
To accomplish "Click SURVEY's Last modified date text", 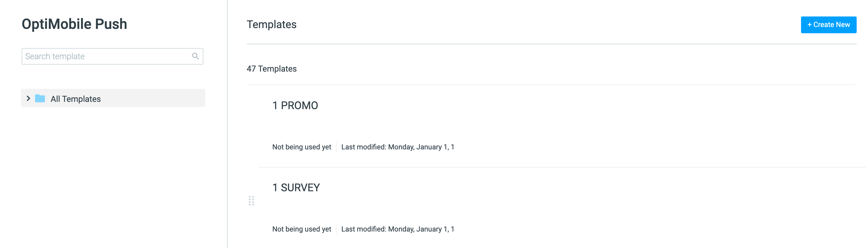I will coord(398,229).
